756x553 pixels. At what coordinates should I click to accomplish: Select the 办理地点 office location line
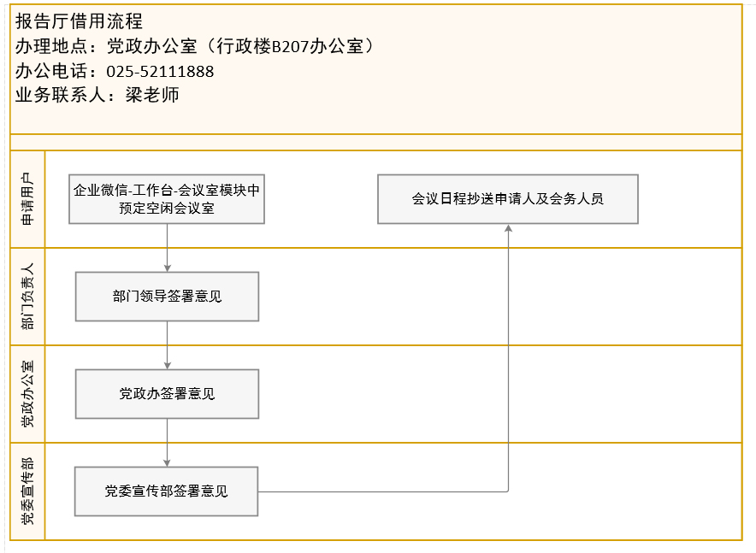pyautogui.click(x=195, y=46)
